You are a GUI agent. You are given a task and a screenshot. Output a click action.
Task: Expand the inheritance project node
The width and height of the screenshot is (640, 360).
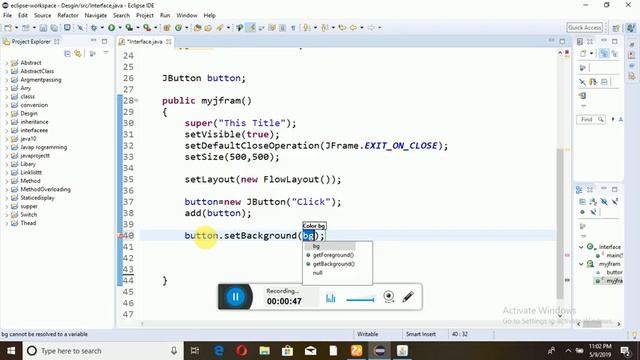pos(7,122)
